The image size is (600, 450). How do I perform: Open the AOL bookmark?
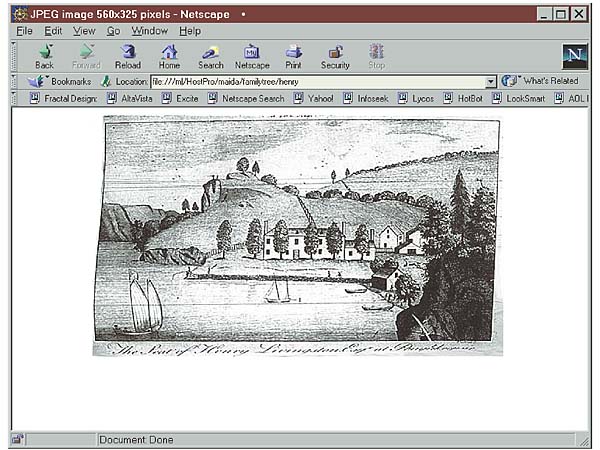571,98
